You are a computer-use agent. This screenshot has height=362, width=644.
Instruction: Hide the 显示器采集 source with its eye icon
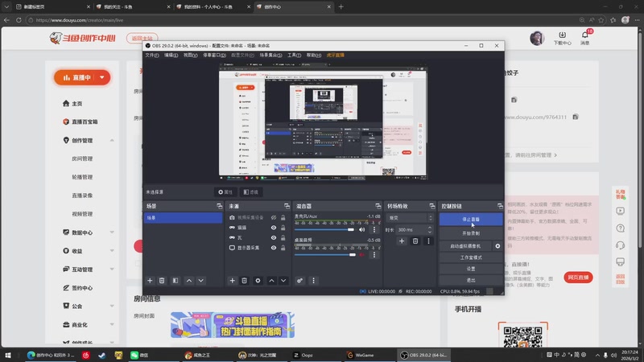pos(274,248)
